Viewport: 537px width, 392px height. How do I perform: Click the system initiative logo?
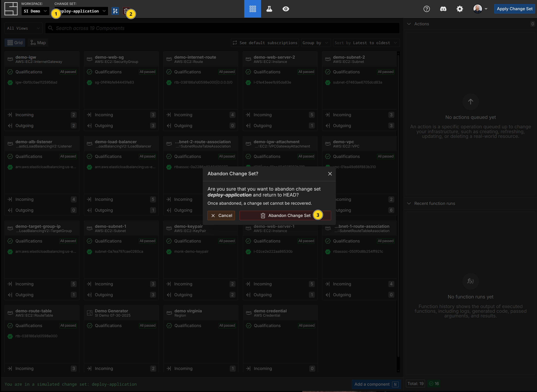tap(11, 9)
